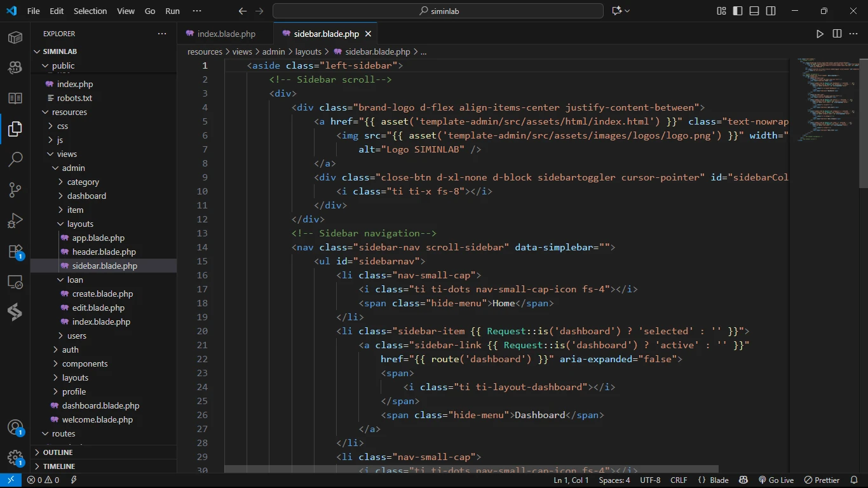Screen dimensions: 868x488
Task: Open the Extensions view
Action: click(15, 251)
